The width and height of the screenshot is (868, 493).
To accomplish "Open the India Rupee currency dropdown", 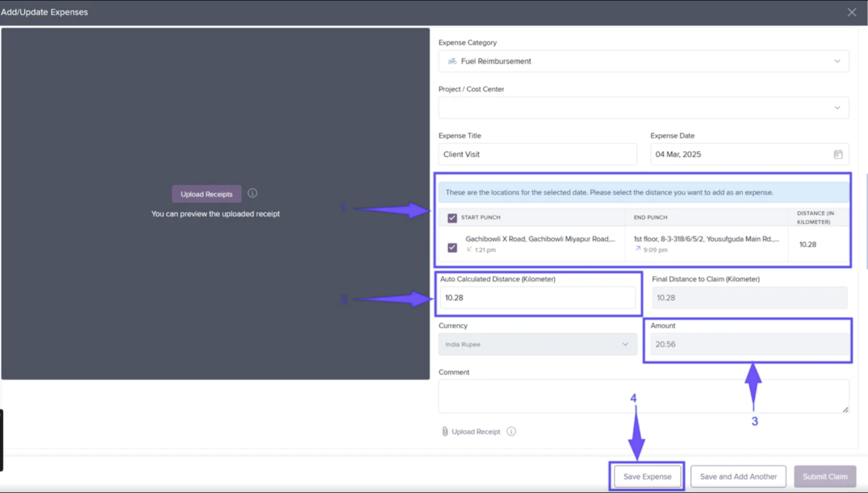I will (624, 344).
